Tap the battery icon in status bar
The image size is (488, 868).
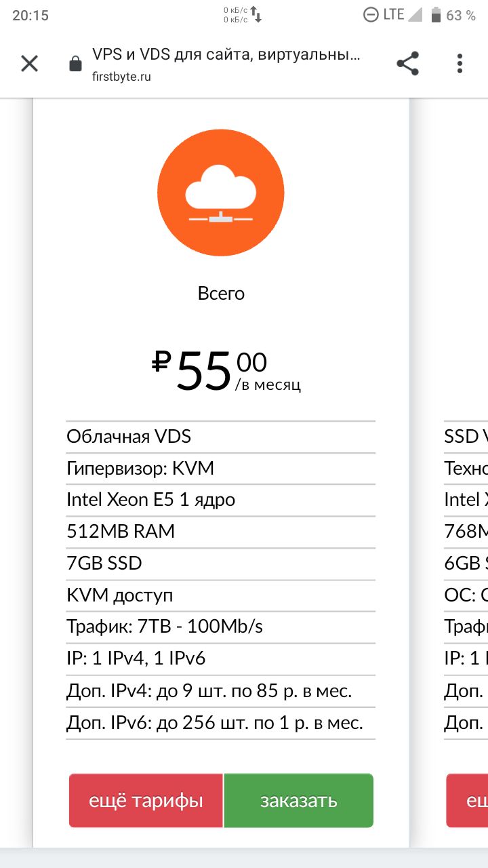point(436,14)
